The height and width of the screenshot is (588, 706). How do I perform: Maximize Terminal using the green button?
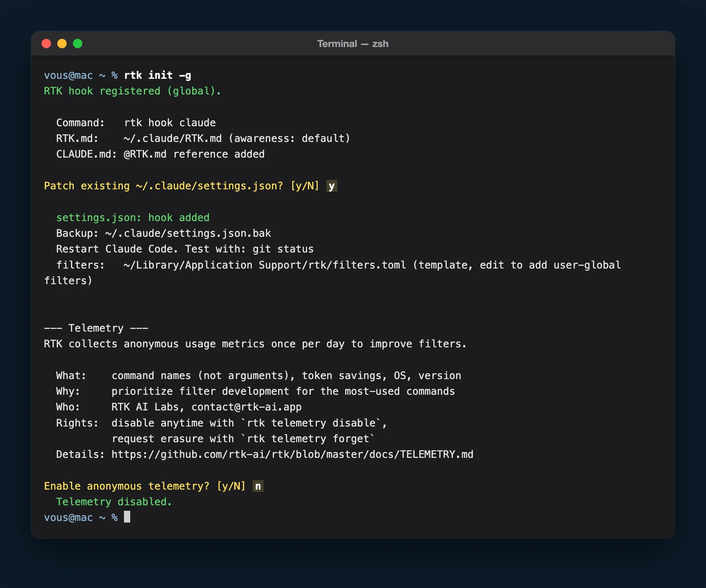(78, 44)
